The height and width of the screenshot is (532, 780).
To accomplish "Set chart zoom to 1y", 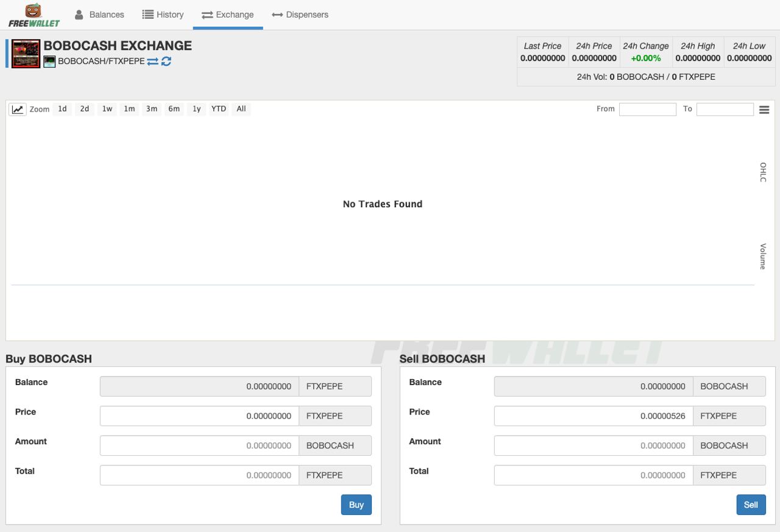I will [196, 109].
